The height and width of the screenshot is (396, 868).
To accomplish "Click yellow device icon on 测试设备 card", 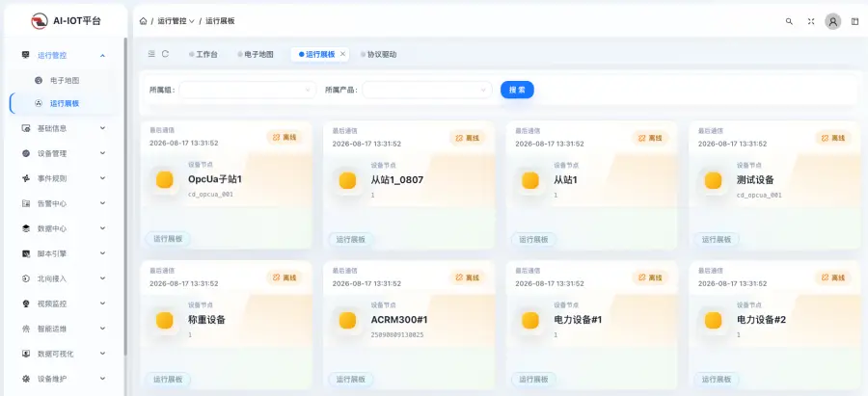I will point(713,180).
